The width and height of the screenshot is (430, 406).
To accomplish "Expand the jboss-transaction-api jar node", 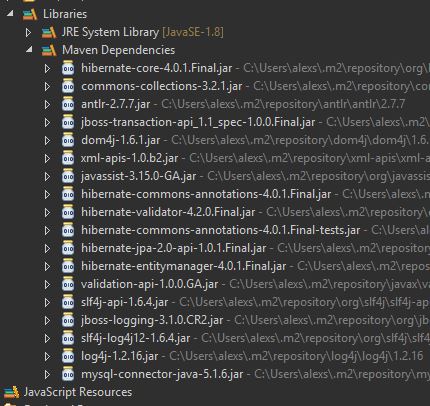I will pos(47,122).
